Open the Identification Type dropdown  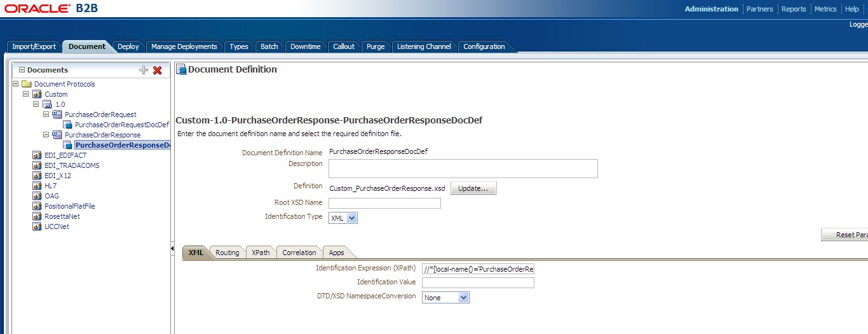pyautogui.click(x=343, y=218)
